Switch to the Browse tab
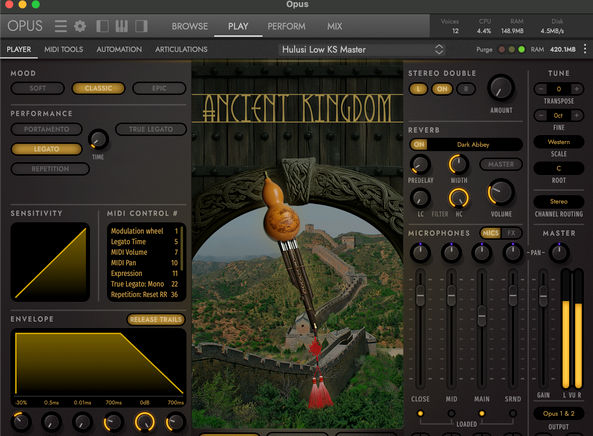Image resolution: width=593 pixels, height=436 pixels. pos(189,26)
